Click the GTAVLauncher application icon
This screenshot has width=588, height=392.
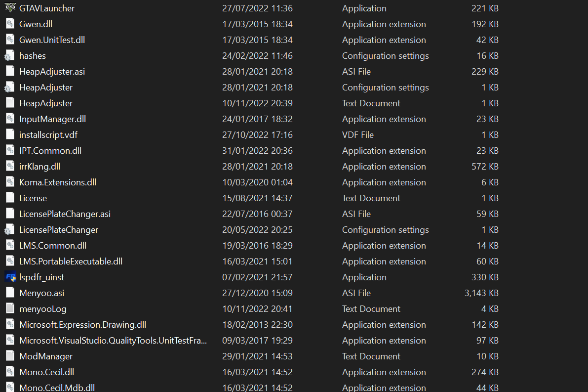pyautogui.click(x=10, y=8)
